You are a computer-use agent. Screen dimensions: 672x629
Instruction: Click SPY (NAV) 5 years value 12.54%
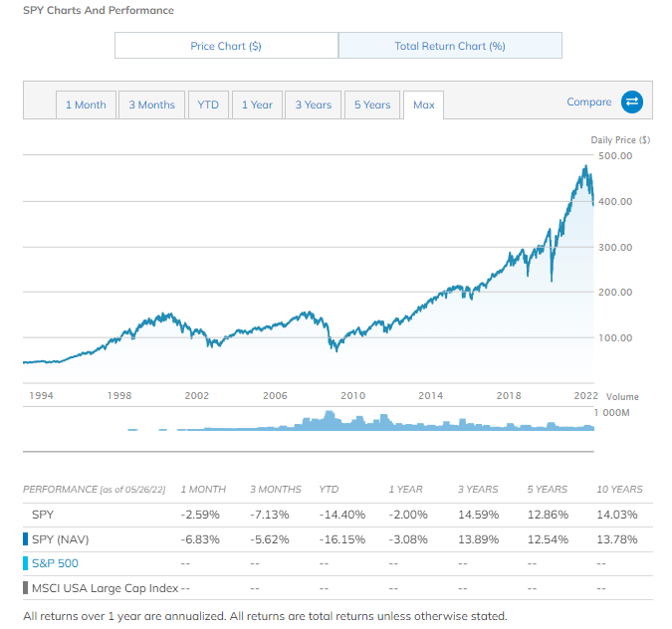coord(548,539)
